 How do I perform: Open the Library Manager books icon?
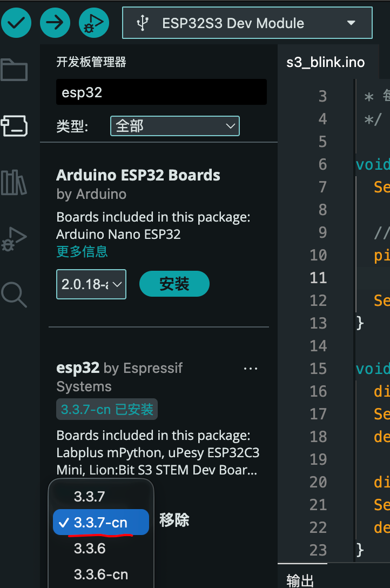(x=14, y=182)
